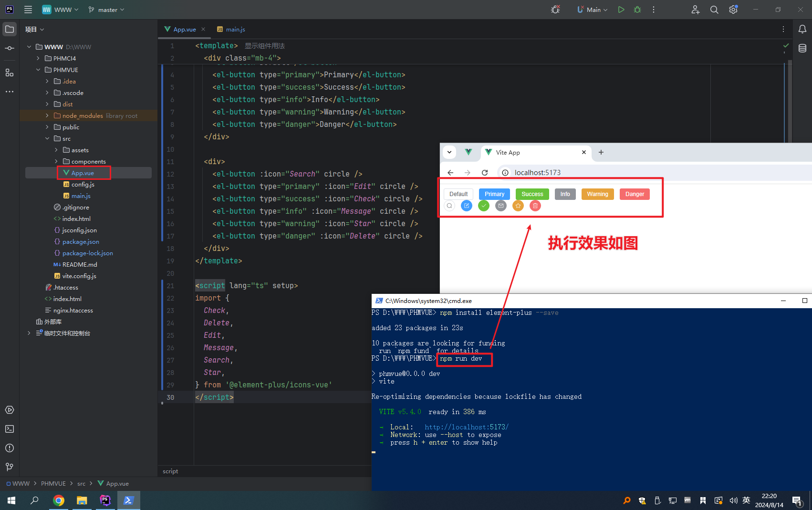Click the orange Warning button
The height and width of the screenshot is (510, 812).
pos(598,194)
